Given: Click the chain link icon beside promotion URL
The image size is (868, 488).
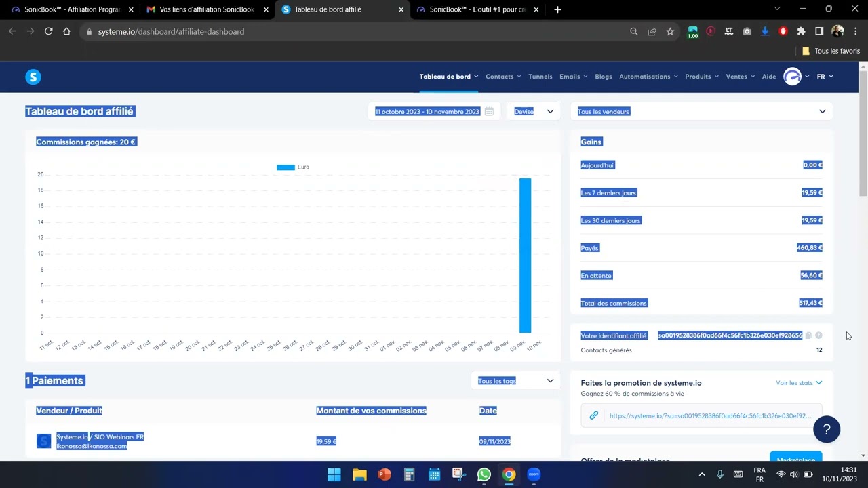Looking at the screenshot, I should pos(594,415).
